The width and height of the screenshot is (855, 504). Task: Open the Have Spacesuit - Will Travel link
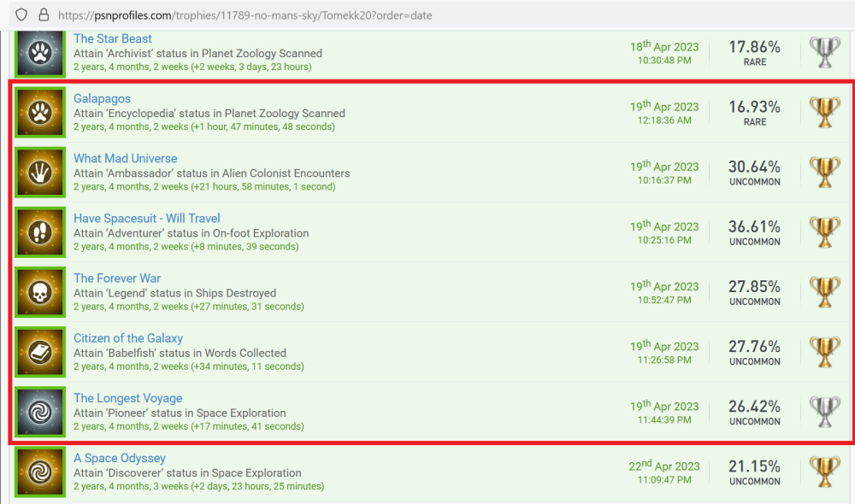point(146,219)
